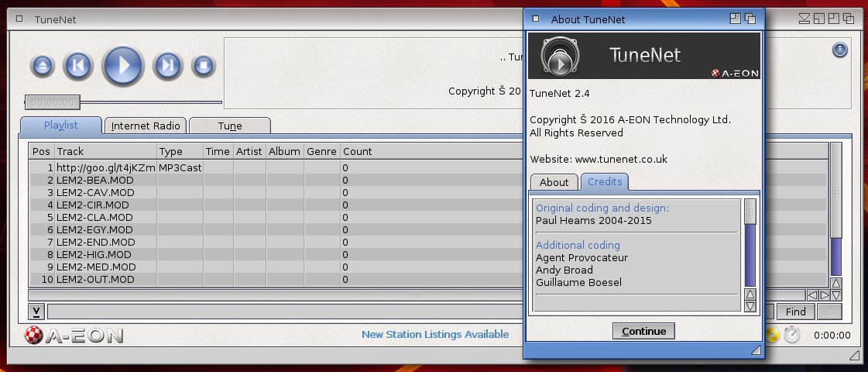Click the playlist vertical scrollbar up arrow
Screen dimensions: 868x372
click(x=836, y=284)
